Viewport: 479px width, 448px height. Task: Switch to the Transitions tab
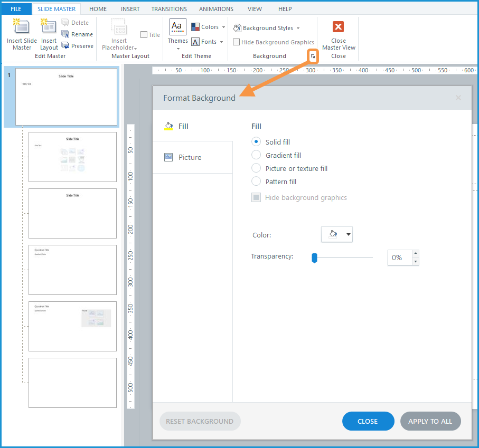[x=169, y=9]
